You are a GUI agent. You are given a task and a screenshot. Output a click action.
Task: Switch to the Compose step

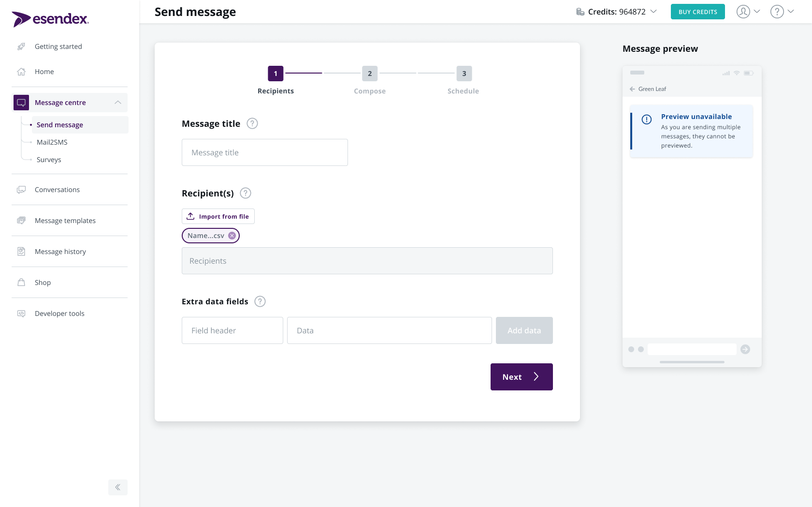(369, 74)
